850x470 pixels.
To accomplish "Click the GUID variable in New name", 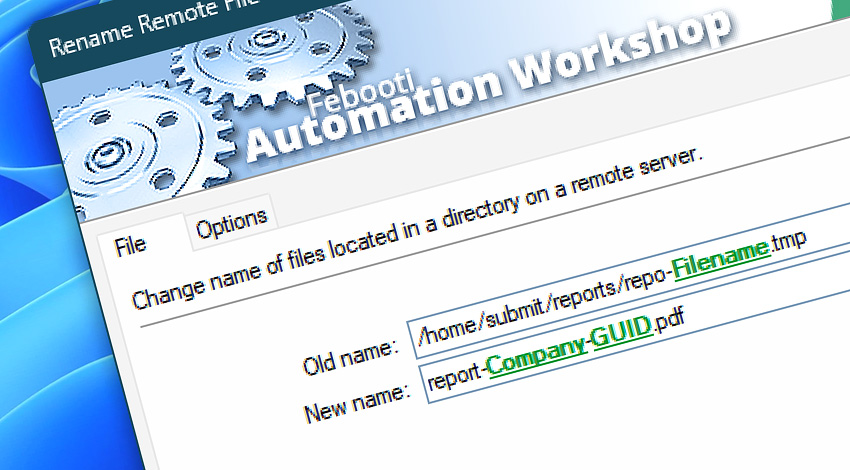I will pyautogui.click(x=623, y=331).
